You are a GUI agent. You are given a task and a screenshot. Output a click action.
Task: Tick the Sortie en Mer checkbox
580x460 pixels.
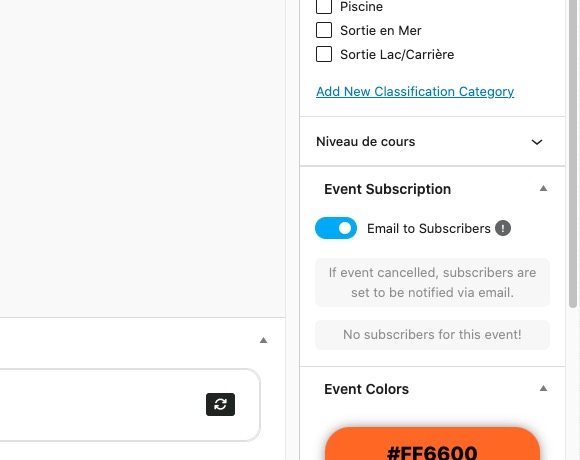tap(324, 30)
